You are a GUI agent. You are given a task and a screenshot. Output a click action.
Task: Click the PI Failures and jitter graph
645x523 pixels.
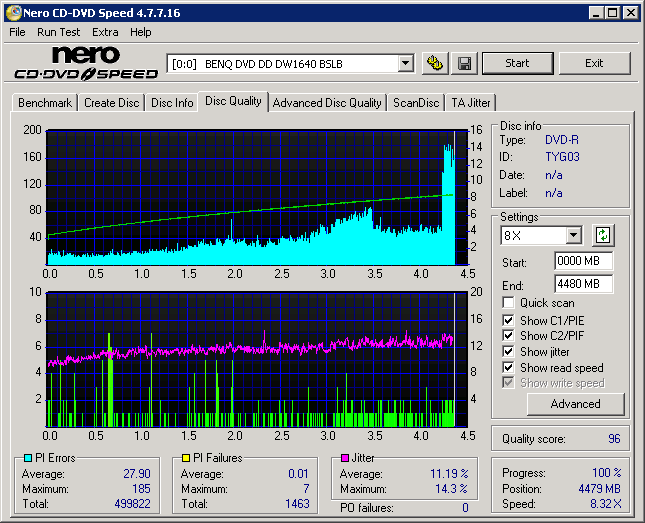[x=257, y=360]
